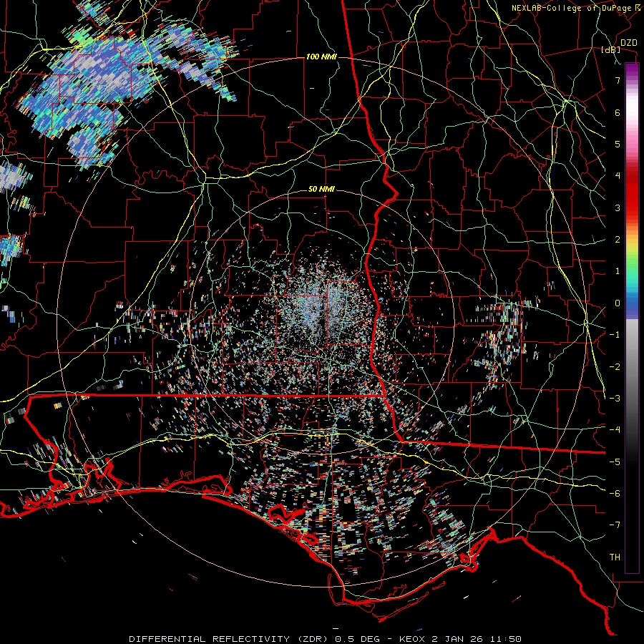Click the red segment of the color bar

[x=632, y=193]
